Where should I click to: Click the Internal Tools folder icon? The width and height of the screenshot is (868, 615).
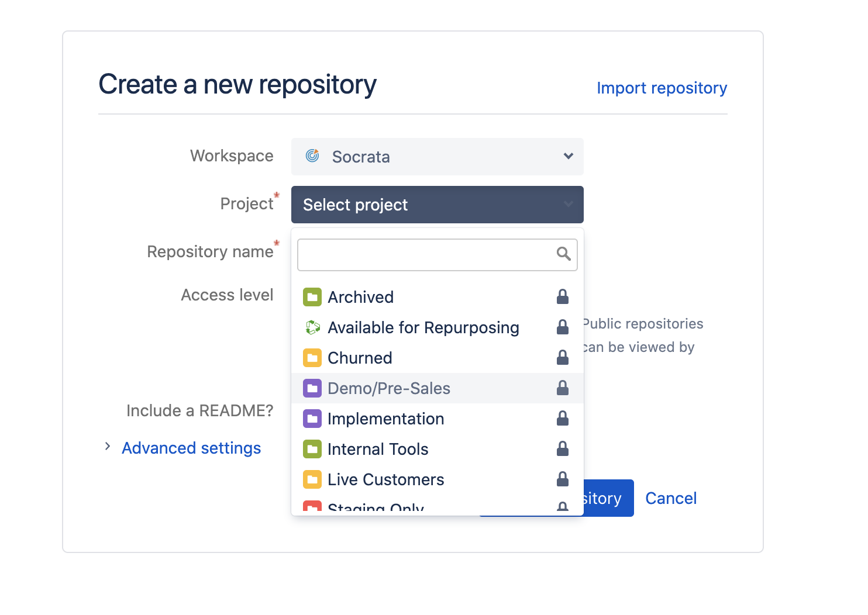tap(312, 449)
